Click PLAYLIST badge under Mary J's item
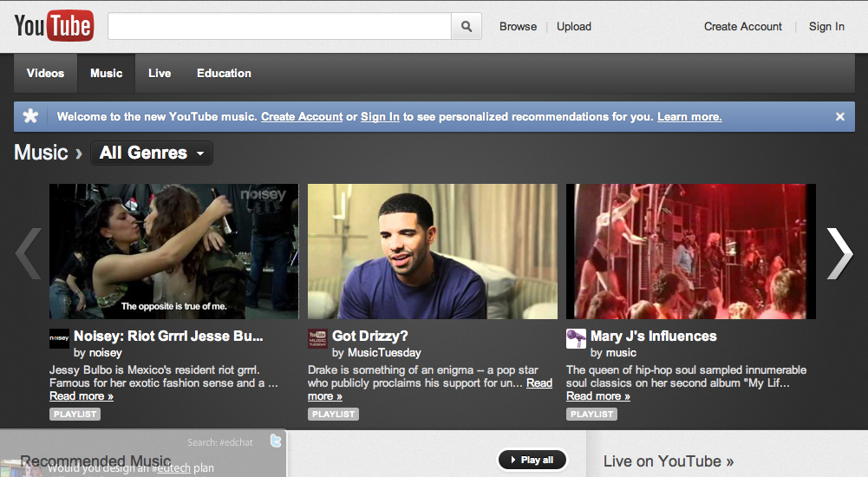This screenshot has height=477, width=868. [591, 414]
